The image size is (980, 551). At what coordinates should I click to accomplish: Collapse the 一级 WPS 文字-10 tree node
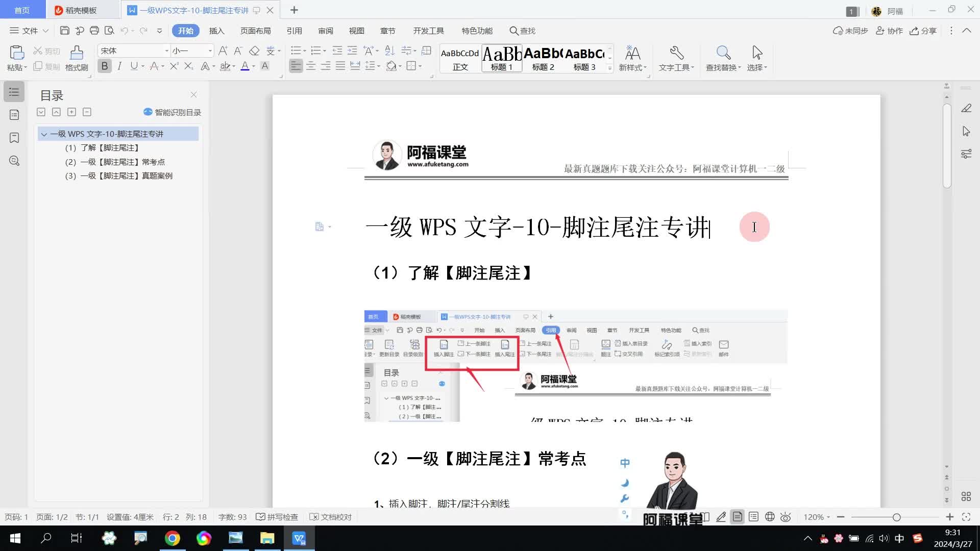(44, 134)
